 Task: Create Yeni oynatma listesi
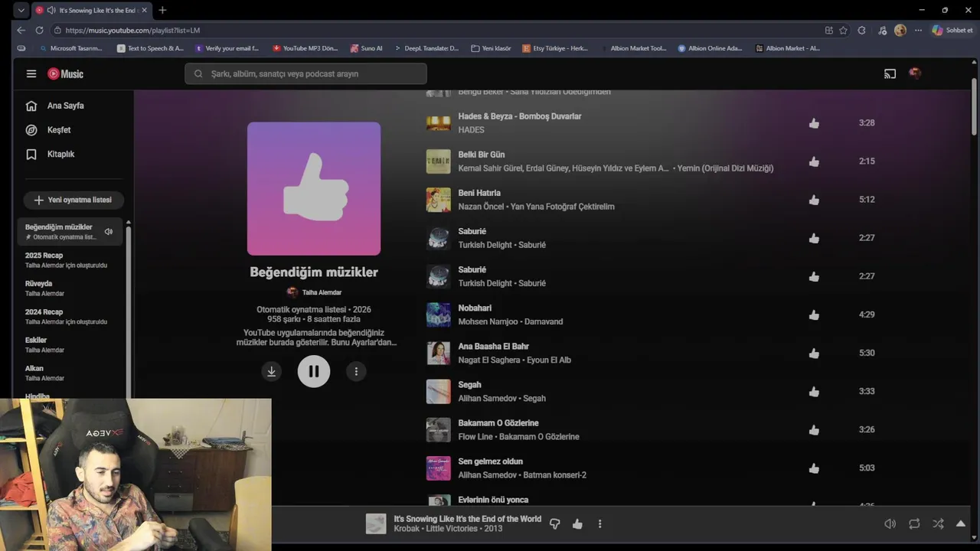pyautogui.click(x=73, y=200)
